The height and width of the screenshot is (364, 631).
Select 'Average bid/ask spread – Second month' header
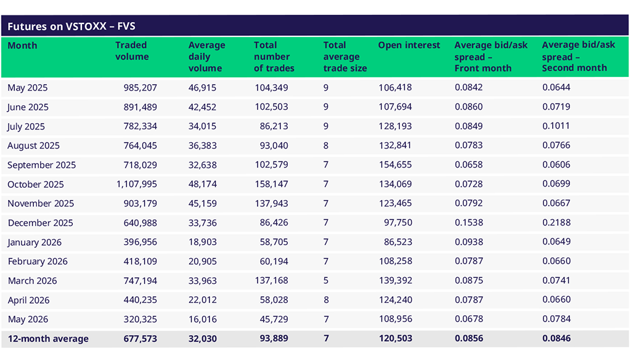point(578,56)
